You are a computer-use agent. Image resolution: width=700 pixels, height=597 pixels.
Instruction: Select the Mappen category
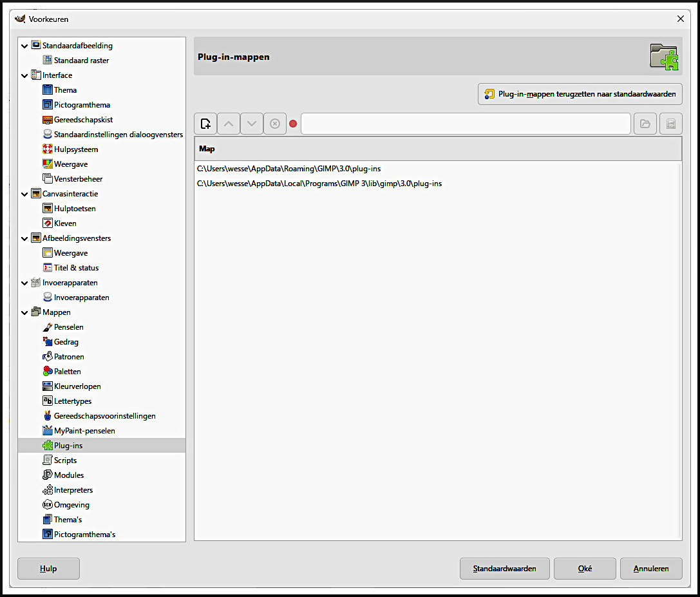56,312
